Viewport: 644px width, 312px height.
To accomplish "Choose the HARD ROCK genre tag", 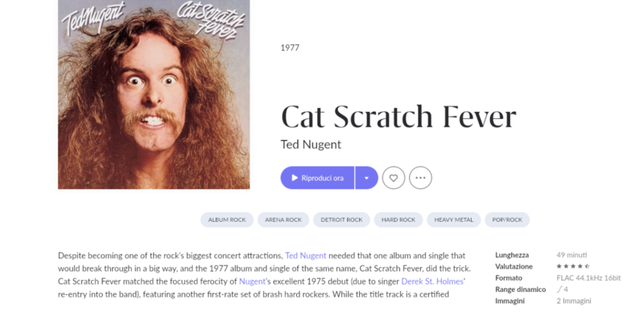I will [x=398, y=220].
